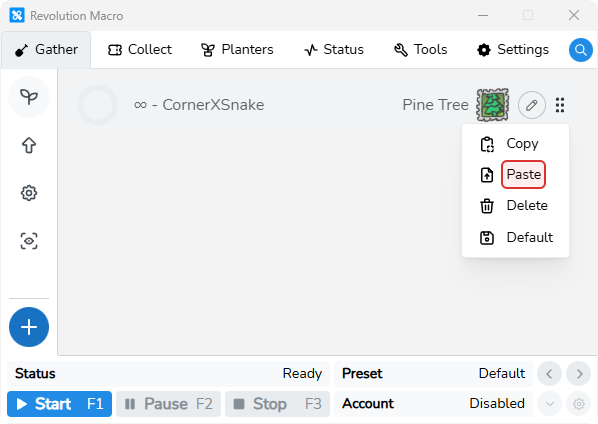This screenshot has width=598, height=424.
Task: Choose Paste from the context menu
Action: click(x=523, y=175)
